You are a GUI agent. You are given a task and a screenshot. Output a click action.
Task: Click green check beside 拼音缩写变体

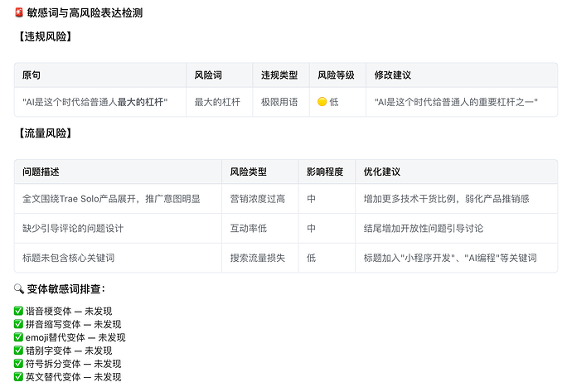click(18, 324)
